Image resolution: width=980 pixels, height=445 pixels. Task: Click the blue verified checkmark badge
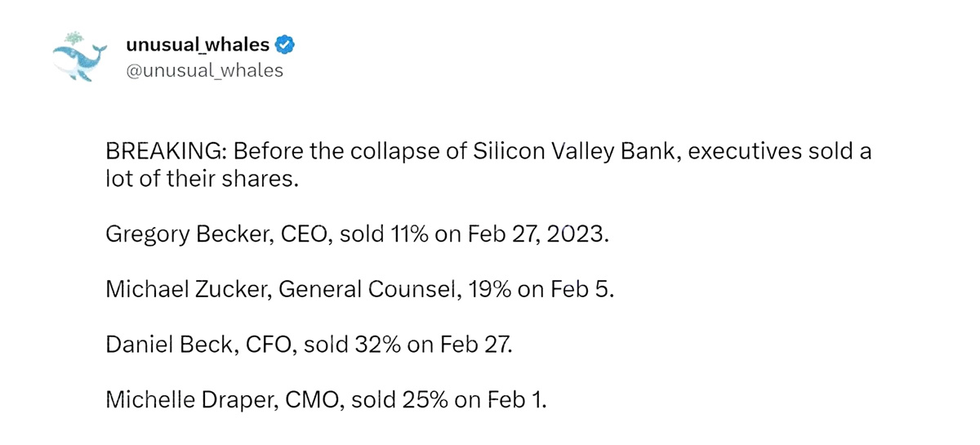[285, 45]
